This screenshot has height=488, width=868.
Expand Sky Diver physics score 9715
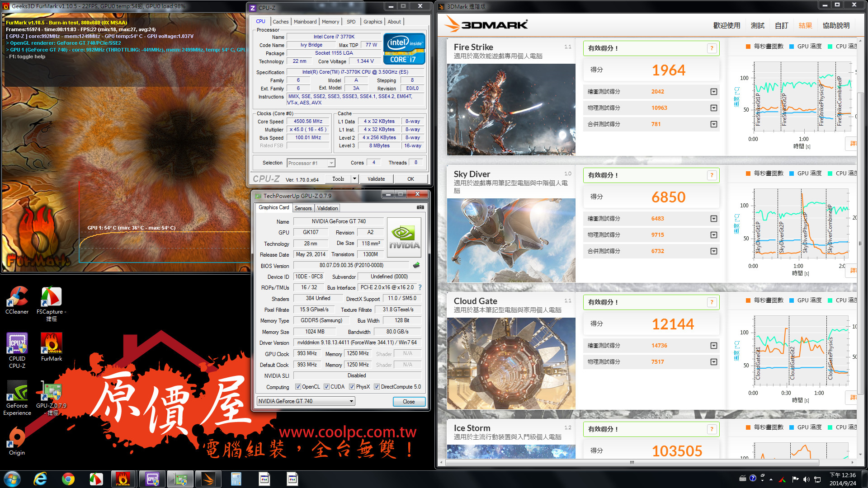tap(714, 235)
